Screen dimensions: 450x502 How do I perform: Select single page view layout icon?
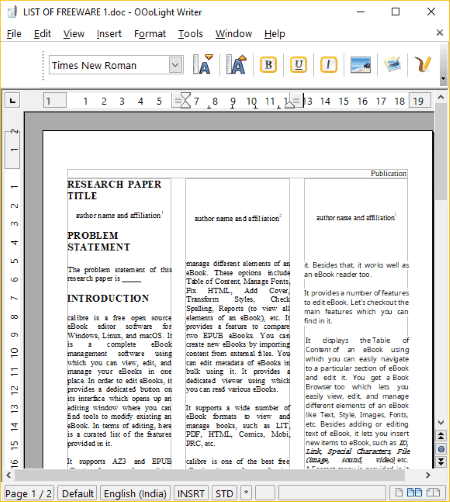click(x=399, y=492)
